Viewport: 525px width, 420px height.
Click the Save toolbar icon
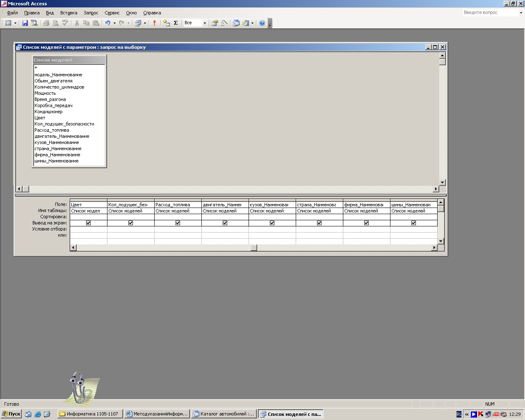(x=25, y=23)
